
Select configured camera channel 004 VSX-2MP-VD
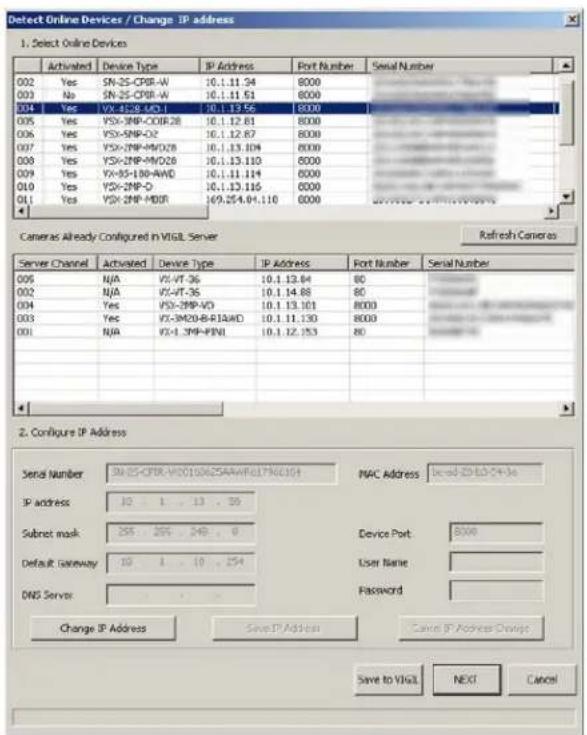(294, 306)
